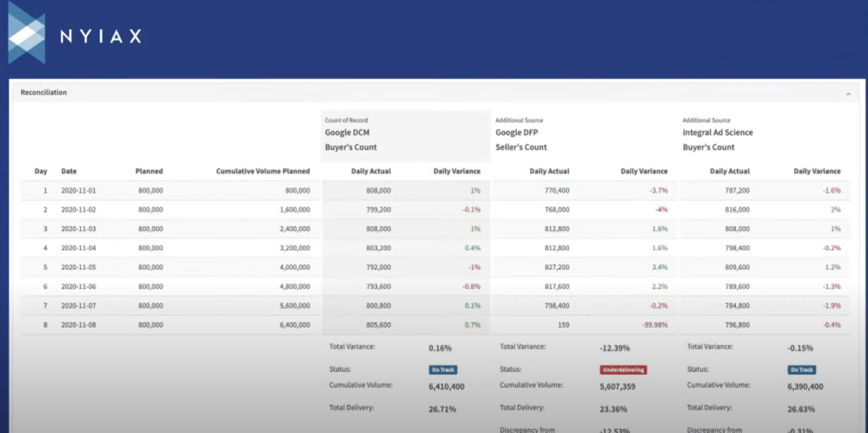Click Google DCM daily actual 793,600

point(379,286)
